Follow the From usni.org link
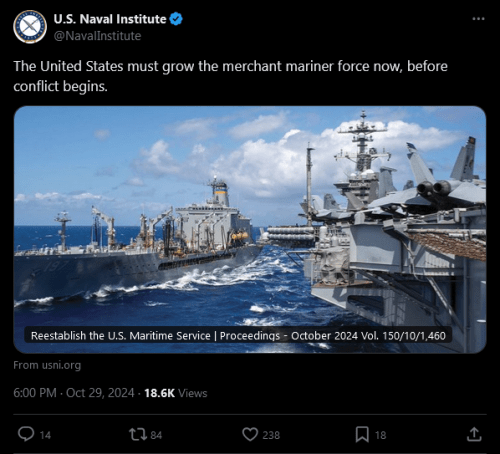 pyautogui.click(x=47, y=365)
